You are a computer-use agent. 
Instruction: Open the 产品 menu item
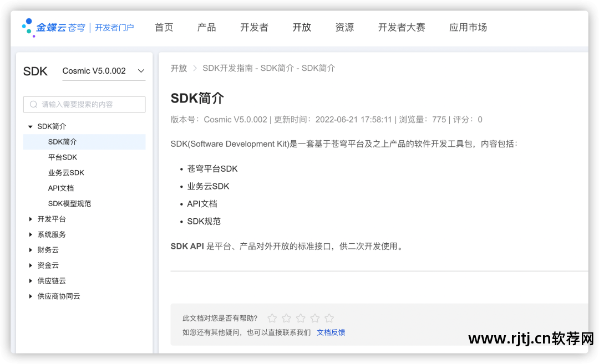click(x=207, y=28)
